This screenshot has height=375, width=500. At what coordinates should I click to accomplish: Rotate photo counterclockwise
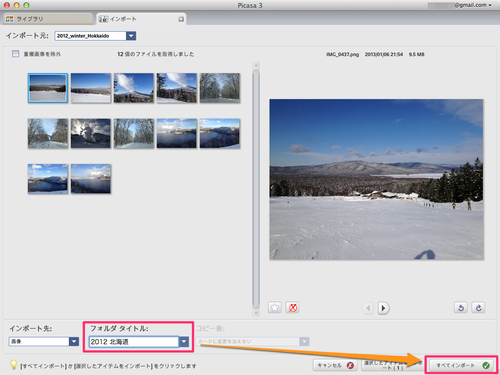coord(461,307)
